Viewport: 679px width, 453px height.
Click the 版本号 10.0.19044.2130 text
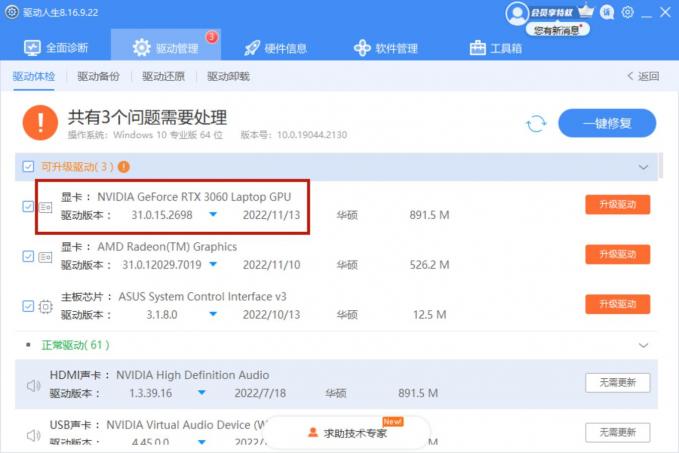point(294,135)
